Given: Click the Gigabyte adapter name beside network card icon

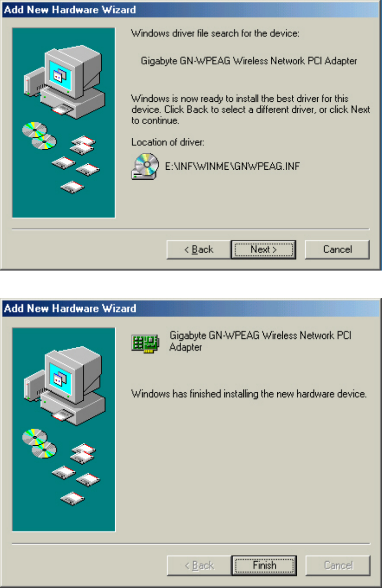Looking at the screenshot, I should coord(260,341).
